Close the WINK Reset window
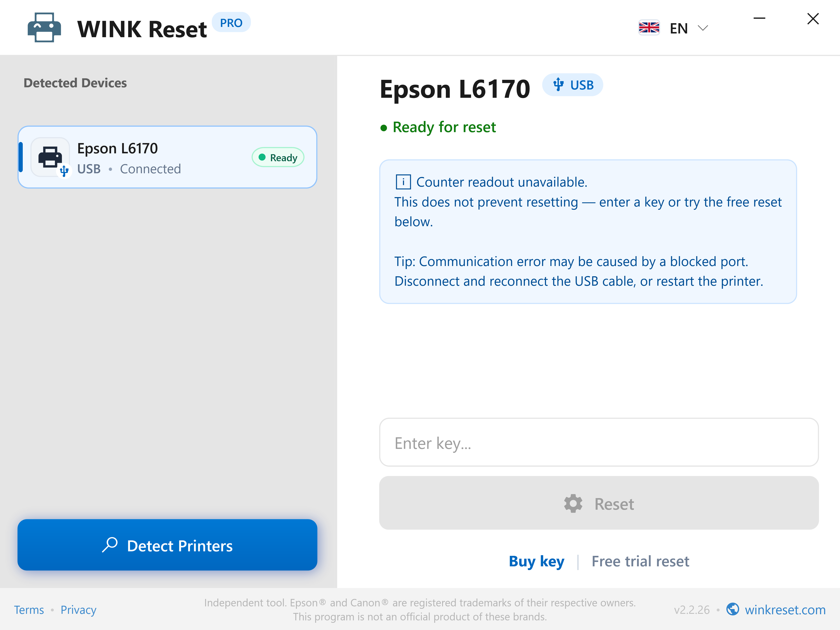The image size is (840, 630). (x=813, y=19)
